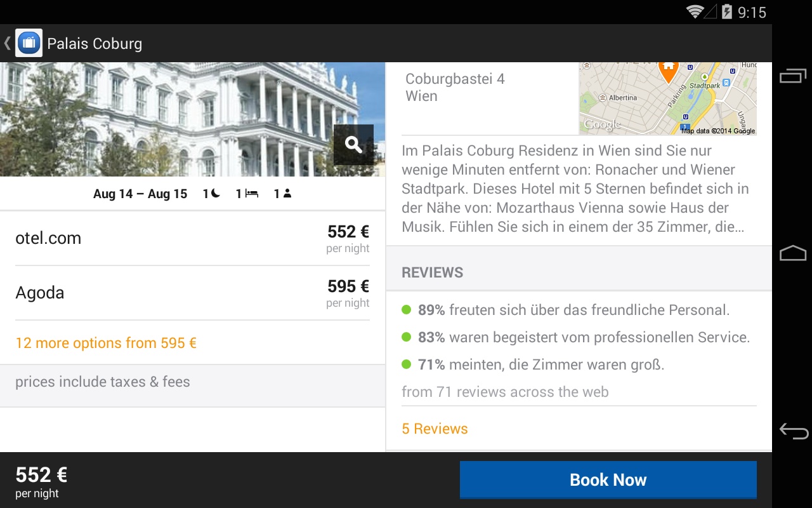The width and height of the screenshot is (812, 508).
Task: Tap the suitcase app icon
Action: point(29,43)
